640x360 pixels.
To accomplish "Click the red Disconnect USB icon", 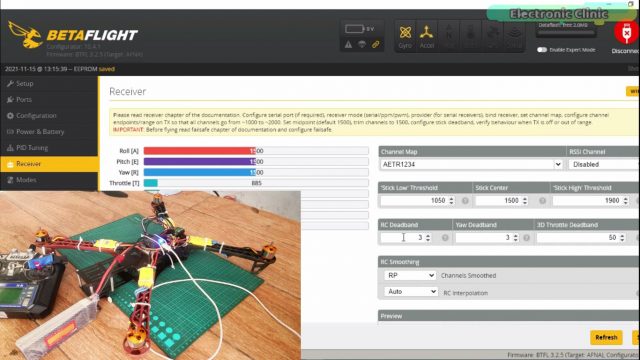I will tap(626, 33).
